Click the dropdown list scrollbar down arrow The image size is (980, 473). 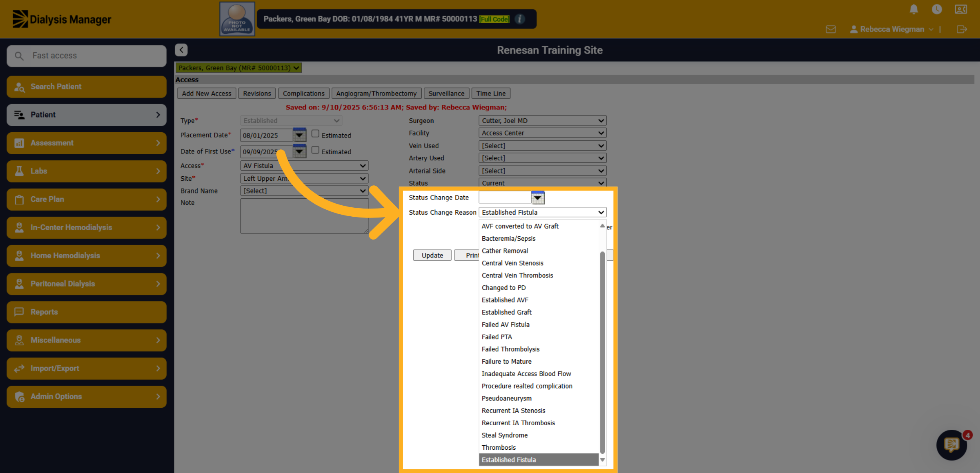click(x=602, y=460)
